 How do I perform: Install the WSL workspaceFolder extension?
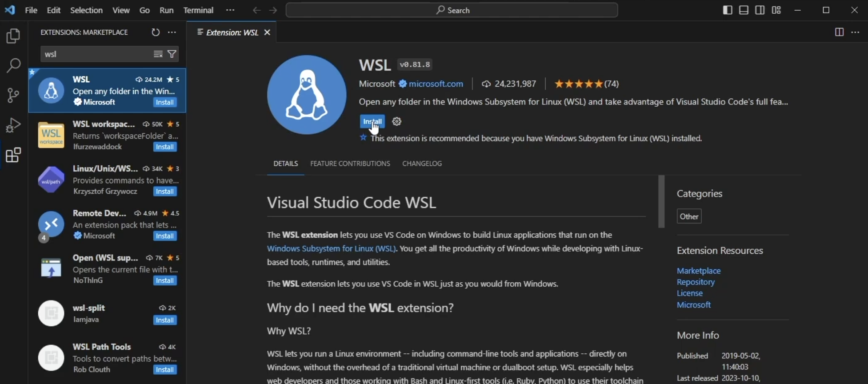pyautogui.click(x=165, y=147)
